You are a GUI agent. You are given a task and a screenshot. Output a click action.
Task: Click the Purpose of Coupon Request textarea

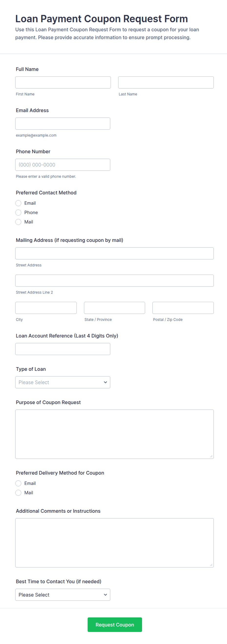(x=114, y=434)
